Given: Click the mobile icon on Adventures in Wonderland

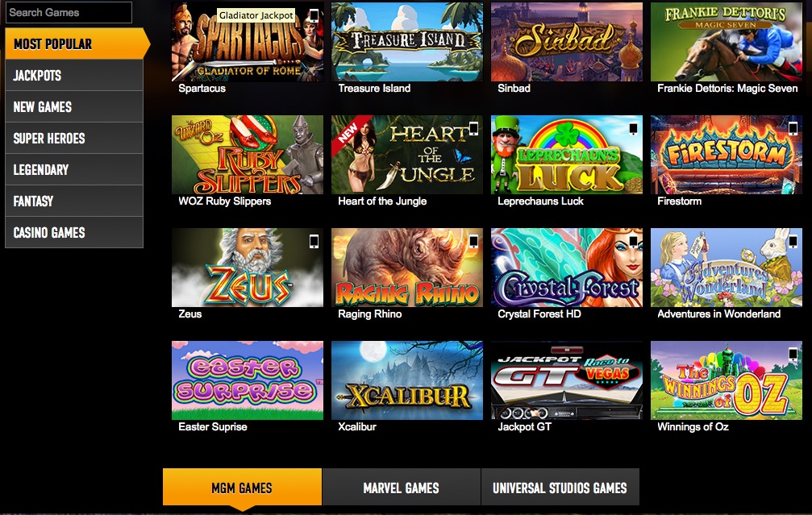Looking at the screenshot, I should point(793,242).
